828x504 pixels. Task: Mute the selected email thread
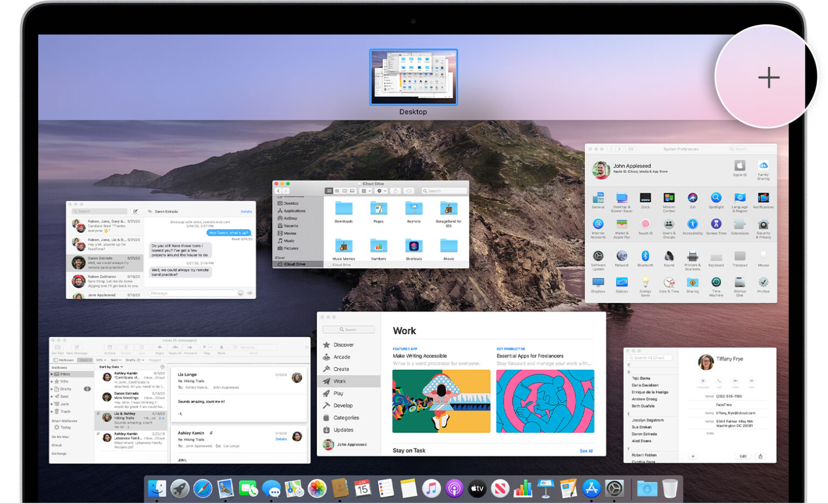pyautogui.click(x=221, y=347)
